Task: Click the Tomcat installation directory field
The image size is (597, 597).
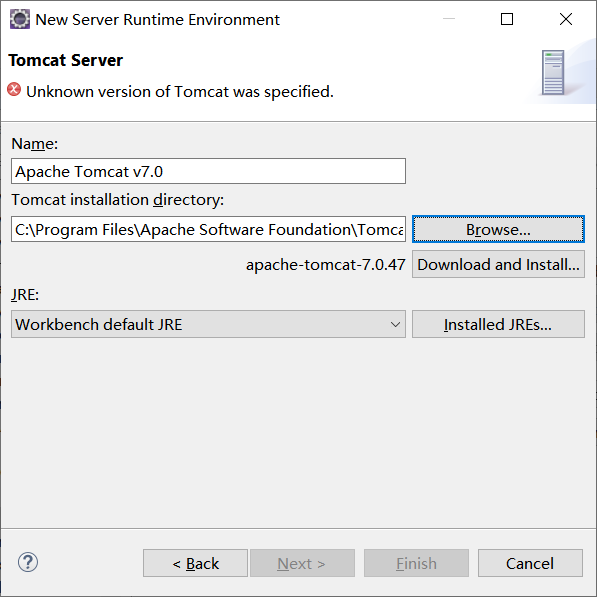Action: (x=208, y=229)
